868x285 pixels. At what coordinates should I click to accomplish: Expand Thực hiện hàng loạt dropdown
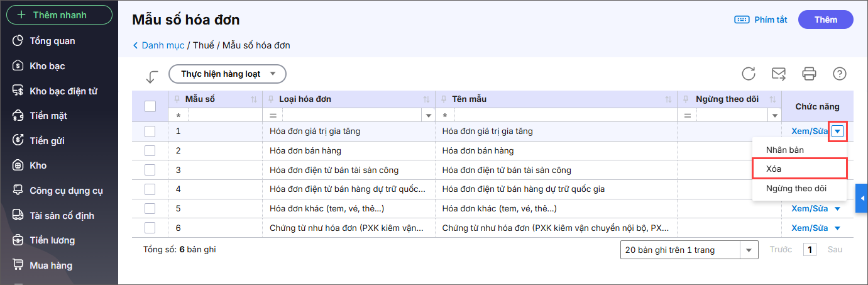pos(228,74)
